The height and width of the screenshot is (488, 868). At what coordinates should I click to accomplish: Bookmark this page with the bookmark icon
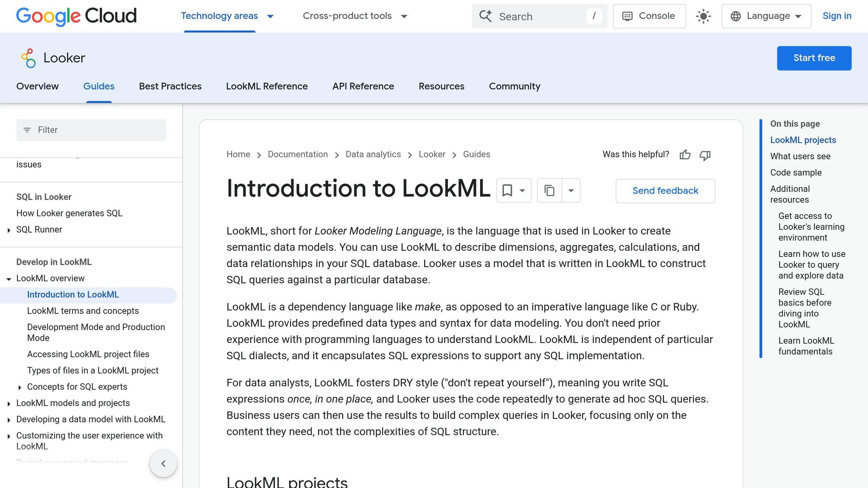(507, 191)
